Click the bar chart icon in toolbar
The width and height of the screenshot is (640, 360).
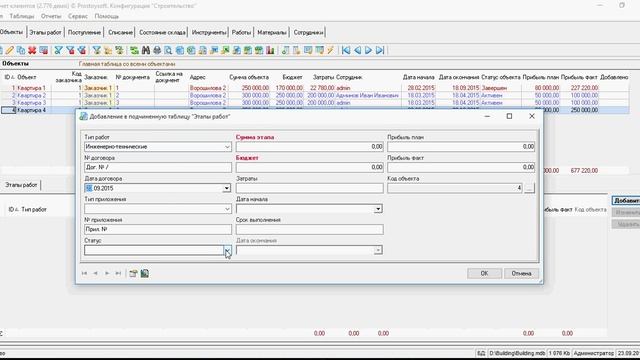270,50
